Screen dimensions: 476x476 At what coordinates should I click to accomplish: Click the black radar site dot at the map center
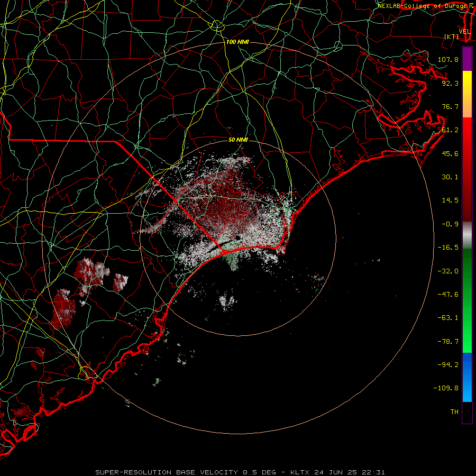point(238,237)
